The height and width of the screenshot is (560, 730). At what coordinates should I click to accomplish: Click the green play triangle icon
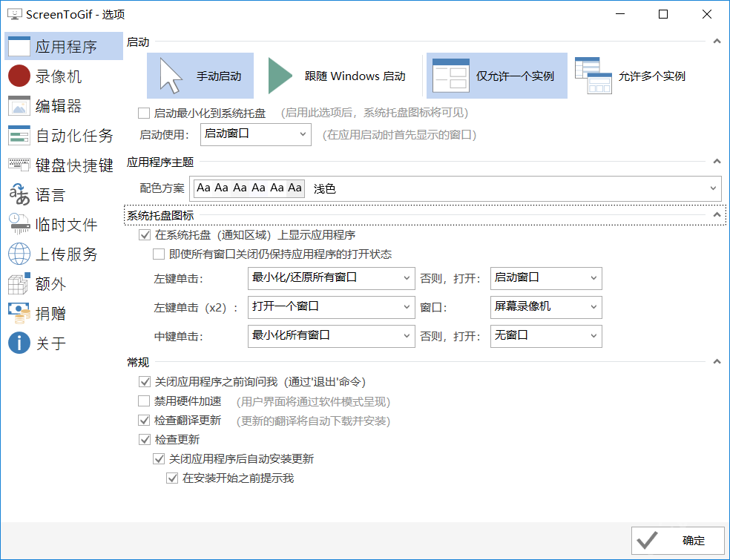click(280, 76)
